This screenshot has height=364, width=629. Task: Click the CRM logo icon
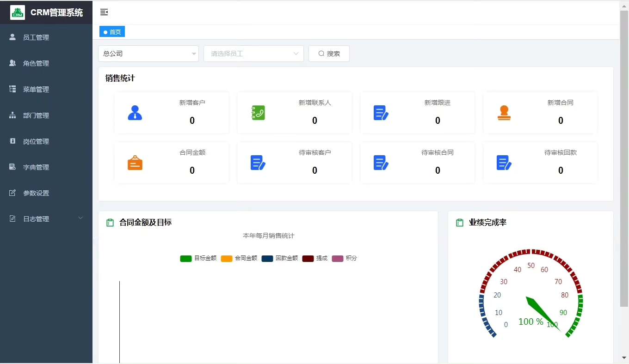click(18, 12)
